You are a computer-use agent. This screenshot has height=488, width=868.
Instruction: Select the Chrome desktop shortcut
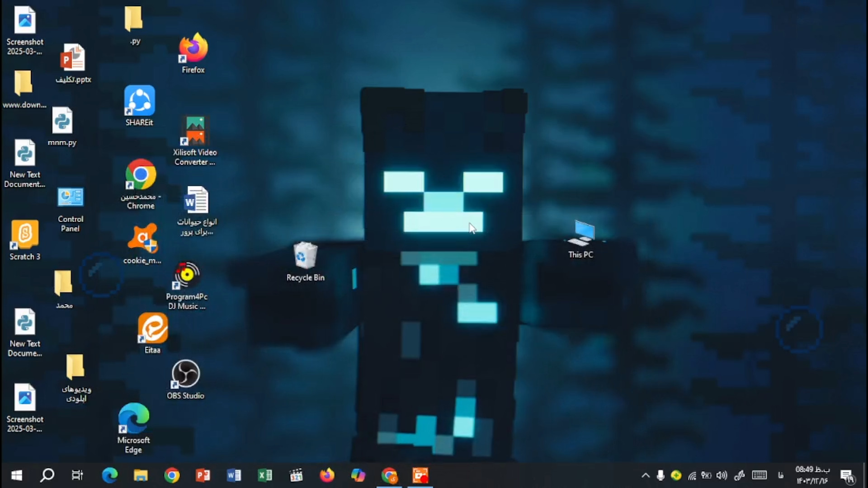(x=141, y=184)
